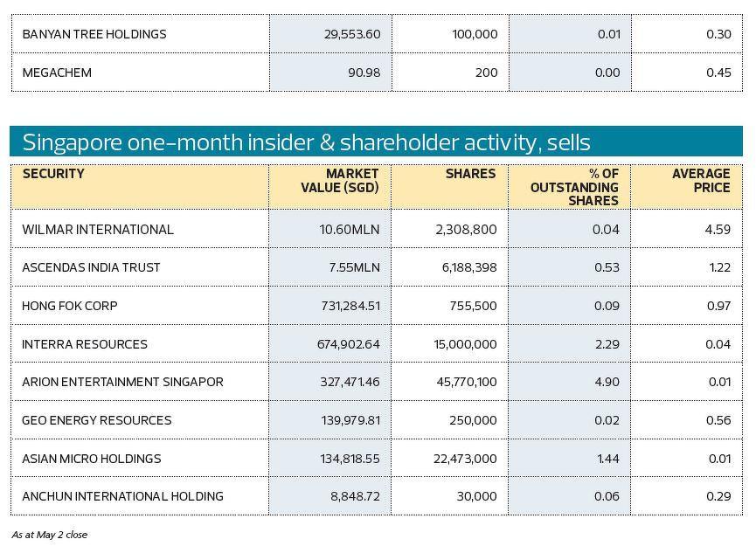Click the "As at May 2 close" footnote
Image resolution: width=756 pixels, height=560 pixels.
pyautogui.click(x=50, y=534)
